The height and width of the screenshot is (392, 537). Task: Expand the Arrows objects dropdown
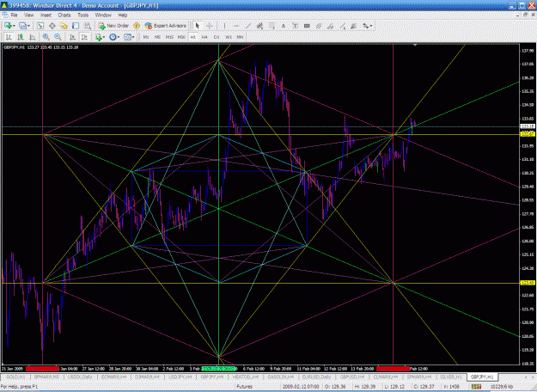[x=371, y=26]
